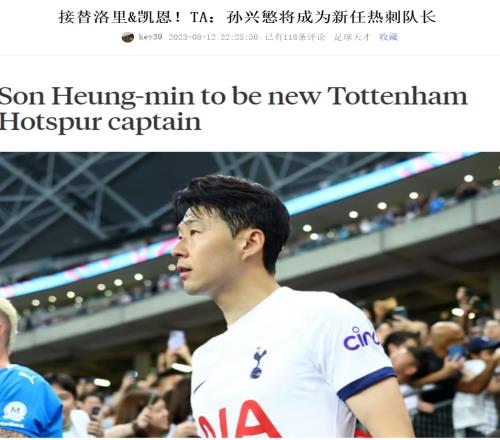Image resolution: width=500 pixels, height=440 pixels.
Task: Click the Puma logo on blue shirt
Action: click(x=27, y=377)
